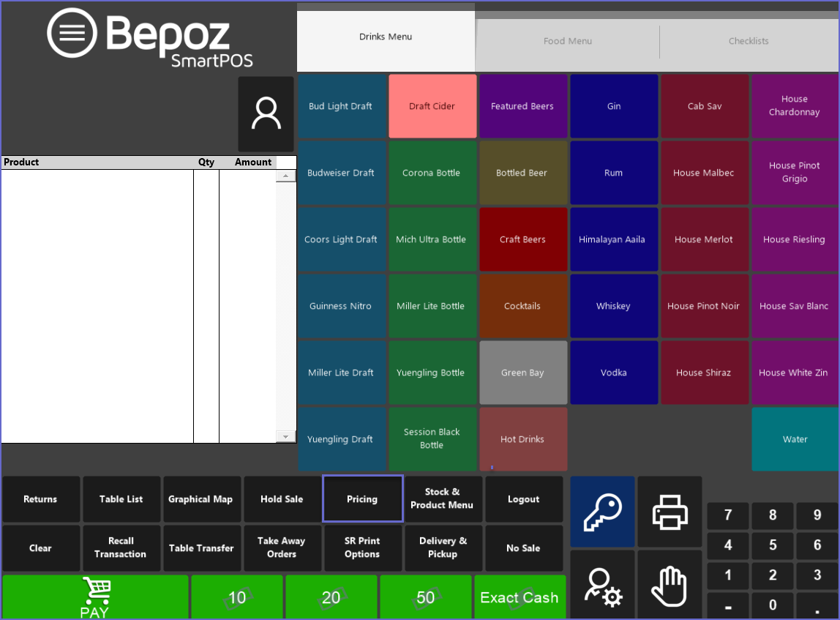This screenshot has width=840, height=620.
Task: Switch to the Food Menu tab
Action: point(568,41)
